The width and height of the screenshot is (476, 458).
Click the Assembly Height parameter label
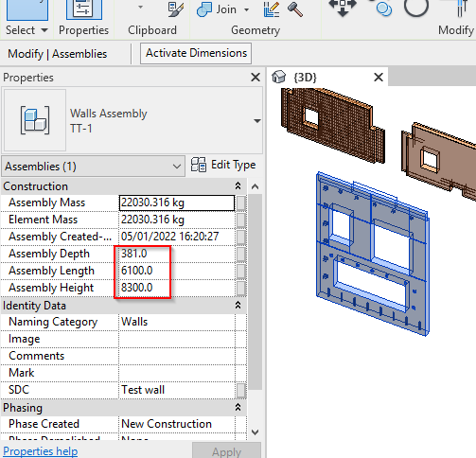click(51, 288)
